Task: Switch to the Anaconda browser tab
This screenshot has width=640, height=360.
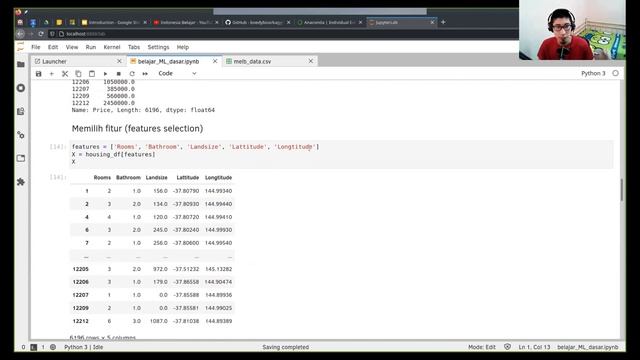Action: 330,22
